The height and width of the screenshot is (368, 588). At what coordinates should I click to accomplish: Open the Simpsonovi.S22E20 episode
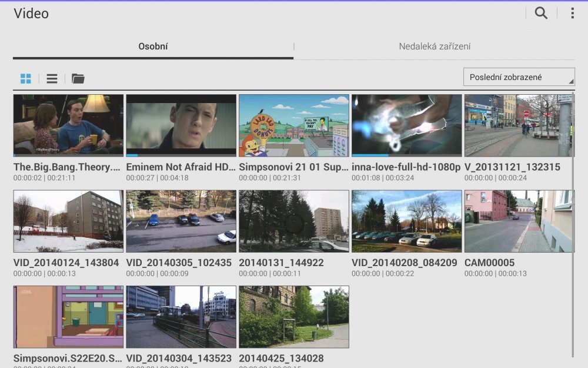(68, 317)
